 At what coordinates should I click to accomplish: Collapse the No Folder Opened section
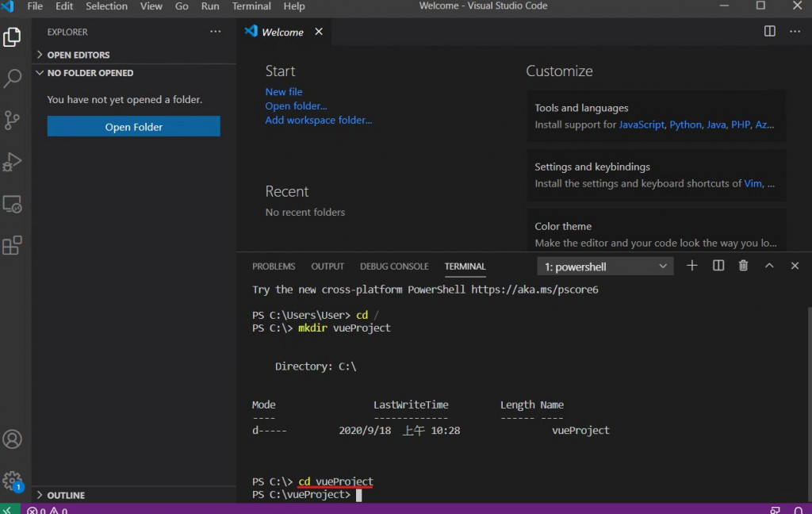click(133, 73)
